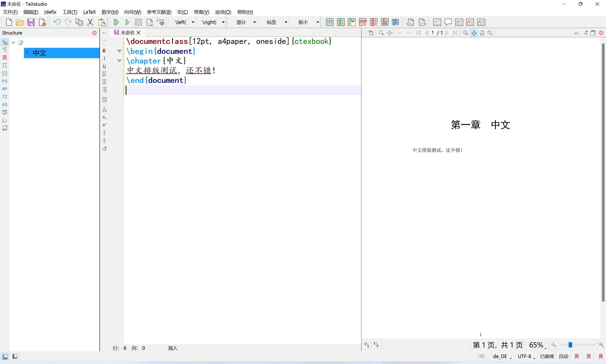Close the Structure panel
Image resolution: width=606 pixels, height=364 pixels.
coord(94,33)
